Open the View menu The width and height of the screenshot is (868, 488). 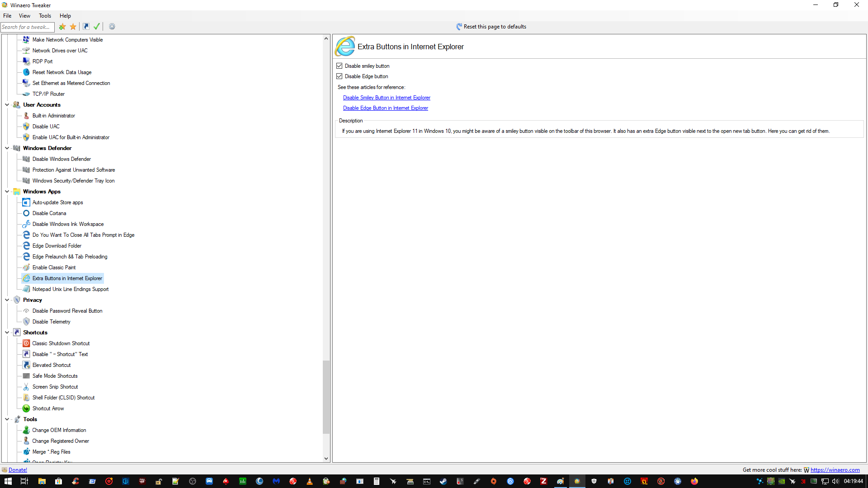pos(24,16)
